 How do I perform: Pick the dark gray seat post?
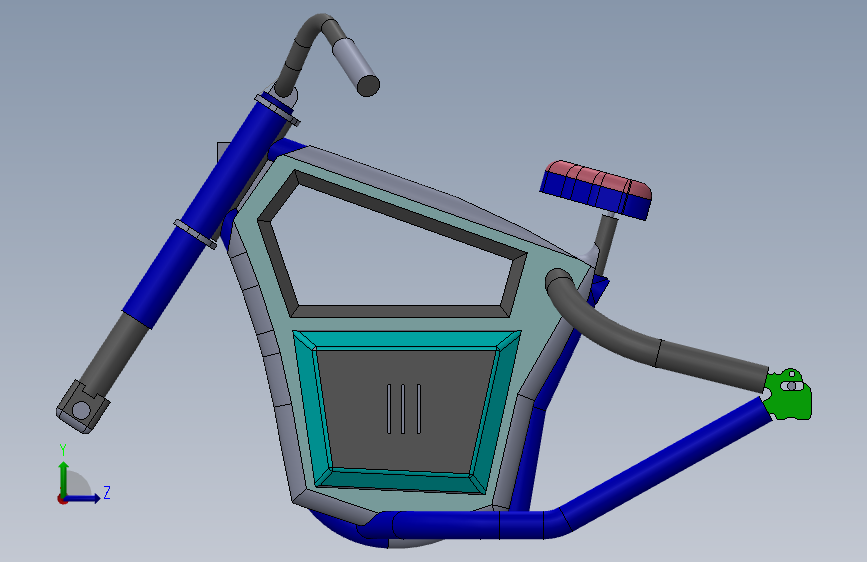[606, 242]
